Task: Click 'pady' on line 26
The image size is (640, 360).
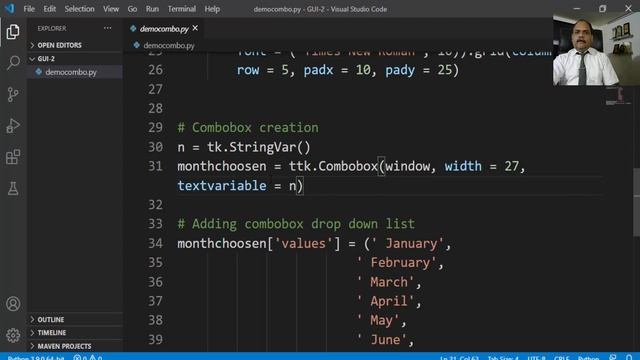Action: (x=400, y=70)
